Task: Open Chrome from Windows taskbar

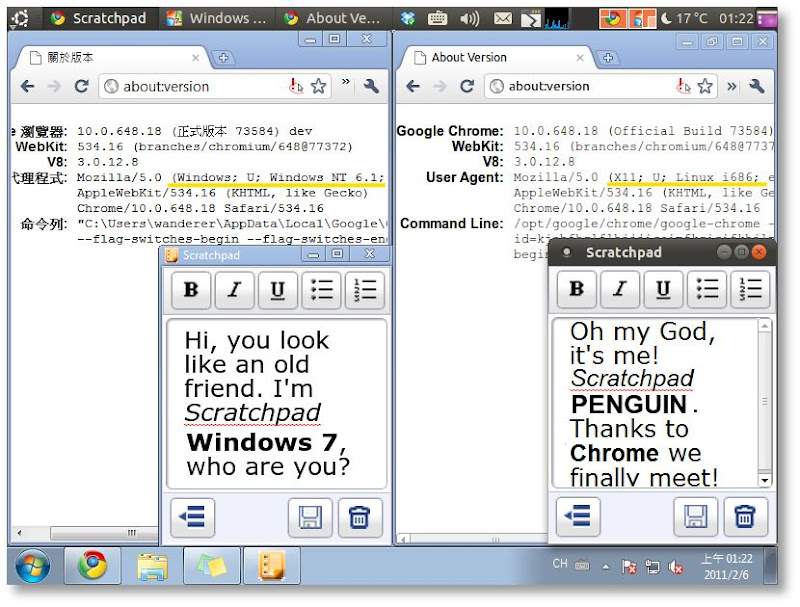Action: click(x=92, y=566)
